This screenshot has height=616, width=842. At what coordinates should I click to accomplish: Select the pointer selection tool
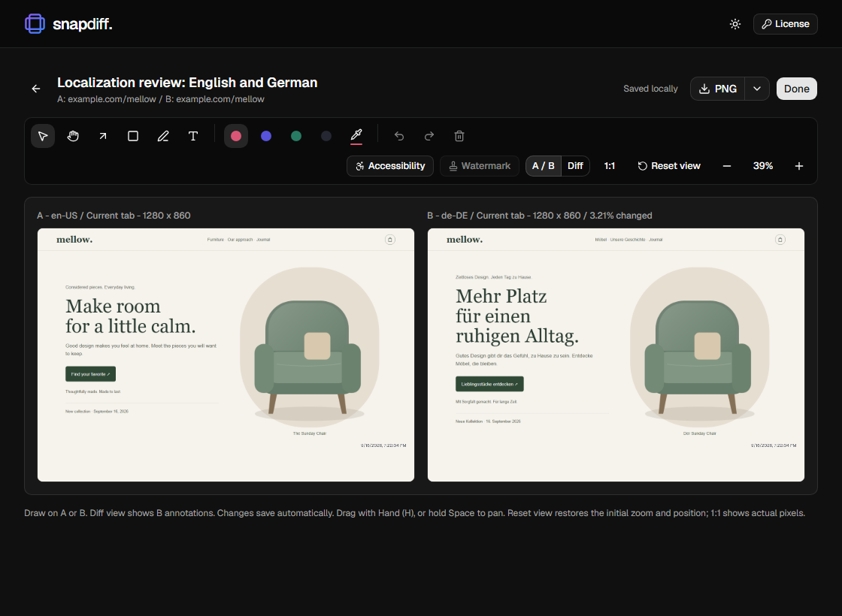43,136
